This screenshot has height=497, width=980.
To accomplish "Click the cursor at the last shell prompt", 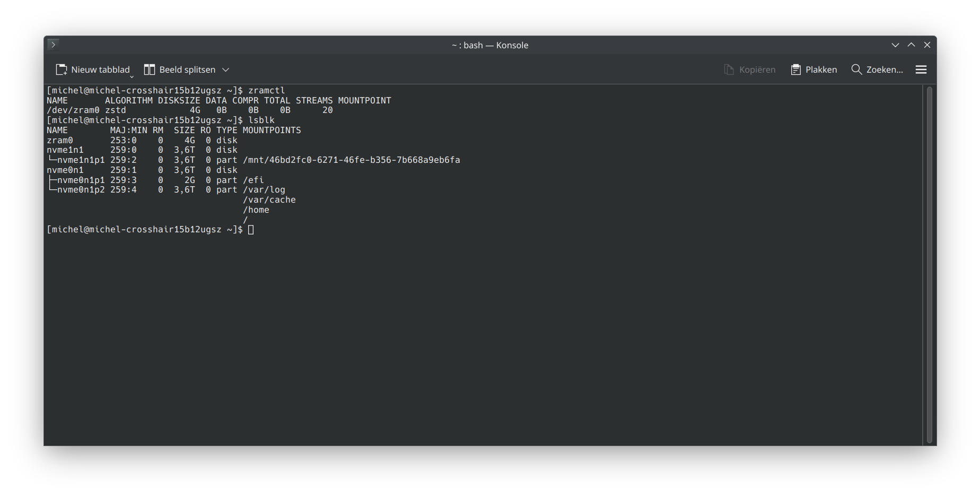I will [x=251, y=230].
